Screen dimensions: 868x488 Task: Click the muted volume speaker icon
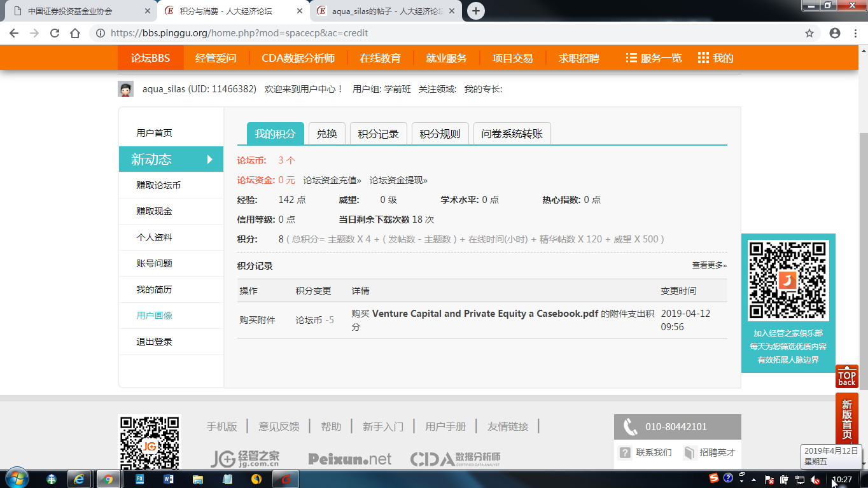(x=815, y=479)
